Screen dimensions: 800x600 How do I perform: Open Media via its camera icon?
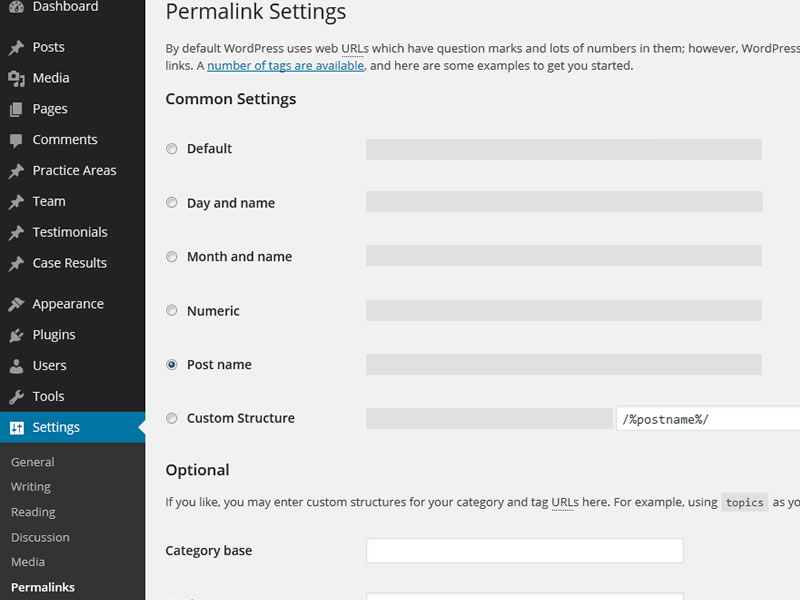(x=16, y=78)
